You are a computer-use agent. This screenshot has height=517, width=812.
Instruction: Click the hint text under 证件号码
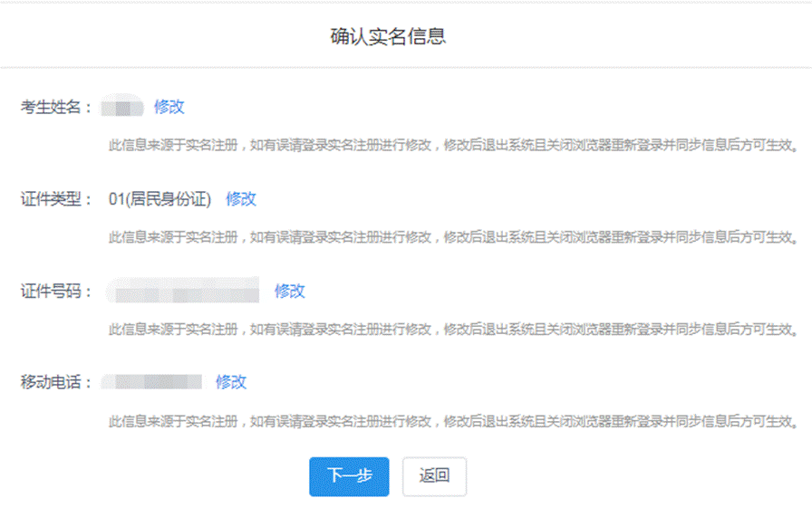point(453,329)
